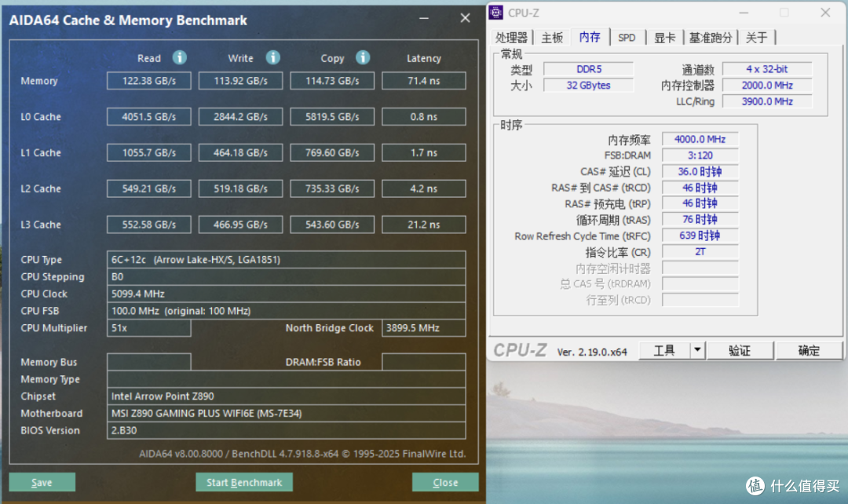Click the Memory Write value 113.92 GB/s

point(241,81)
